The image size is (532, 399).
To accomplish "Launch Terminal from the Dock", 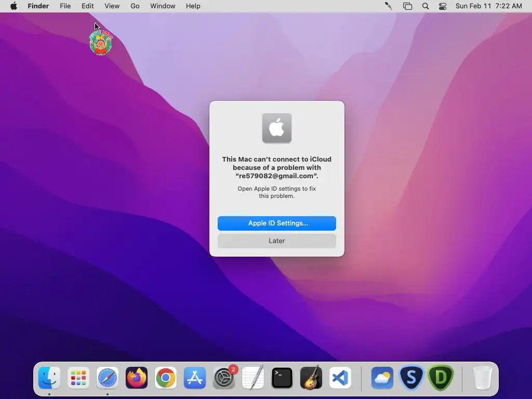I will click(282, 378).
